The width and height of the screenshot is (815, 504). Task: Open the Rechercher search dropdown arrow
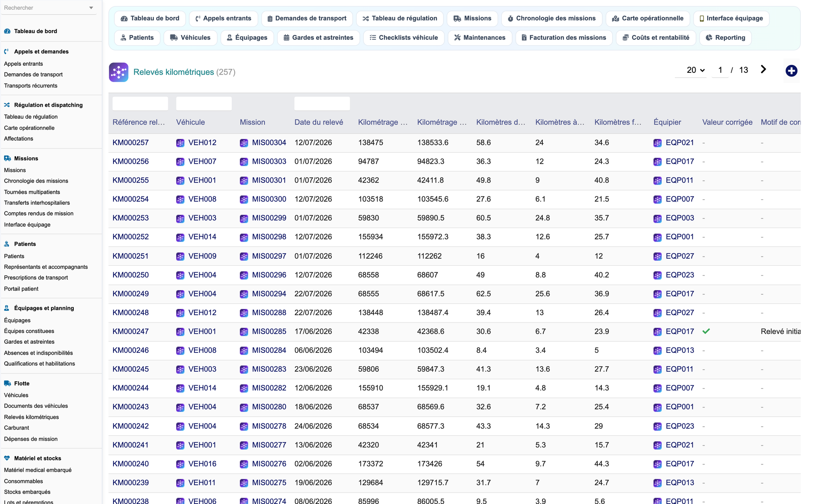click(x=91, y=8)
